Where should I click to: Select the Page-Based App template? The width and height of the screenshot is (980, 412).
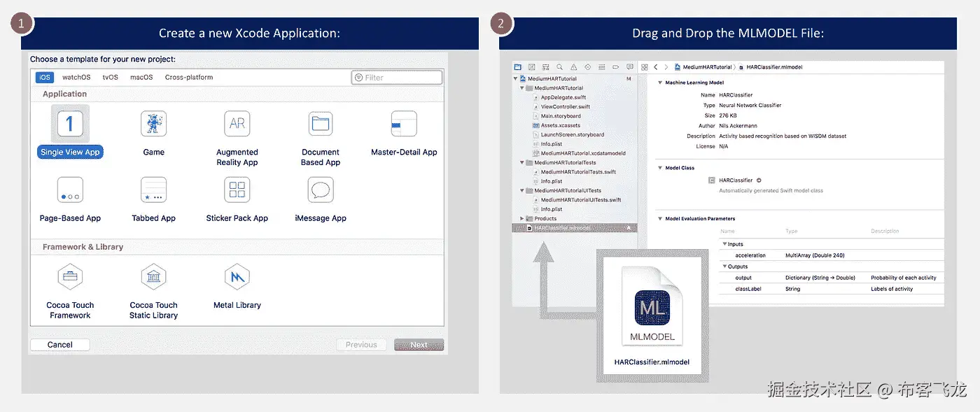(70, 199)
